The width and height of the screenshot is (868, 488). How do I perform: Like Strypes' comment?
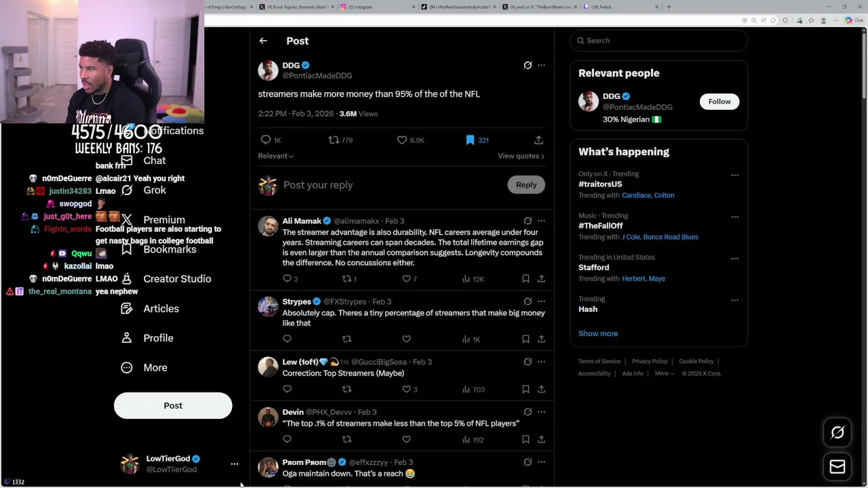click(406, 339)
